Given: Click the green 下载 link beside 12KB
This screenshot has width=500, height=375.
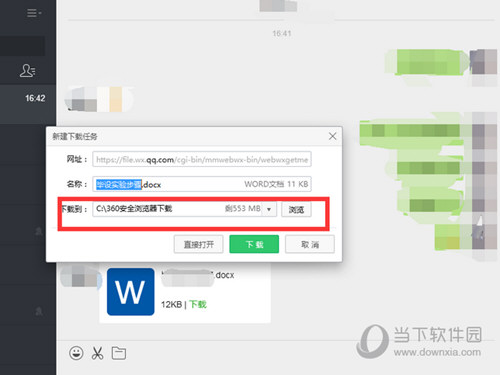Looking at the screenshot, I should (198, 304).
